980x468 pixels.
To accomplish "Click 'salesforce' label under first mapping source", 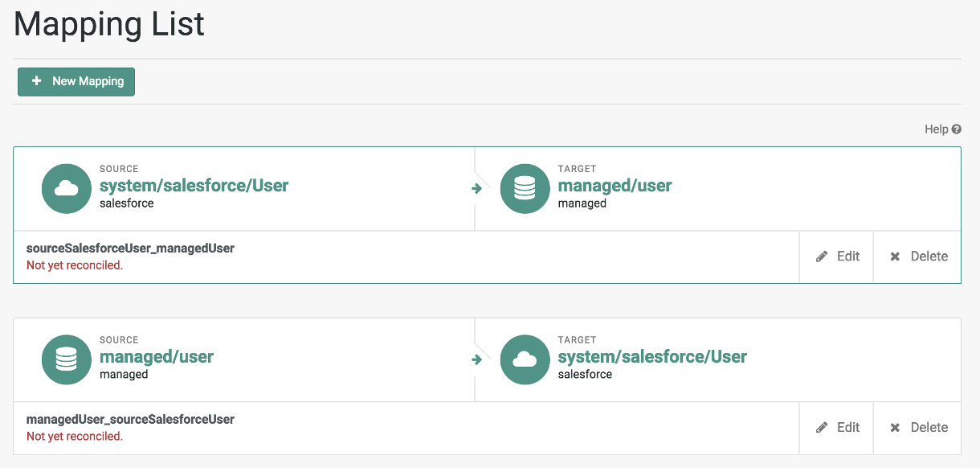I will point(126,203).
